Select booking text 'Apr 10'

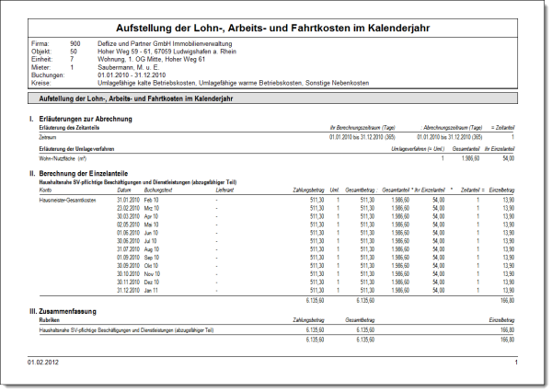[x=151, y=216]
